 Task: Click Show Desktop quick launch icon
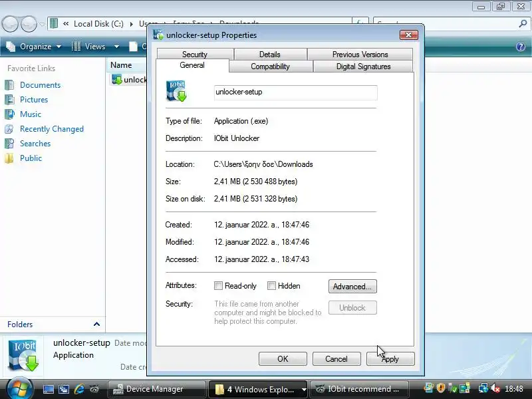click(x=48, y=389)
